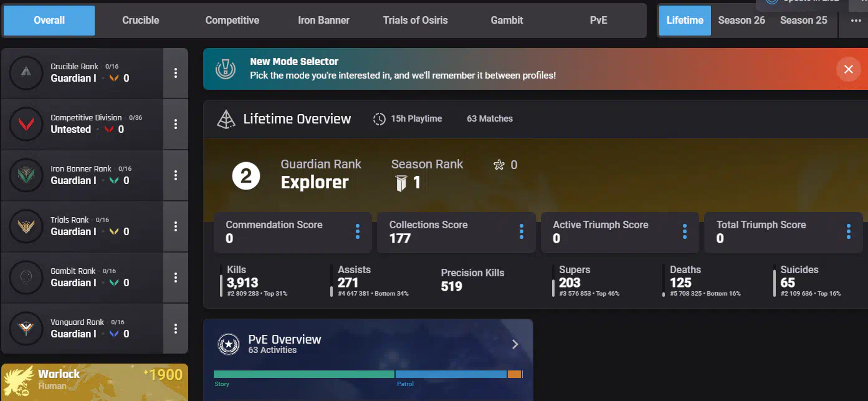Click the Season Rank banner icon

(402, 183)
